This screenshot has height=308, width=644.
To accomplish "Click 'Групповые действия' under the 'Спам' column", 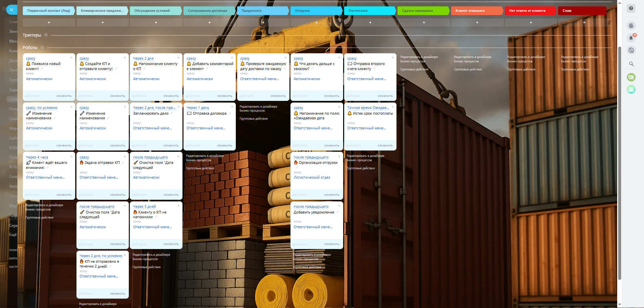I will tap(575, 69).
